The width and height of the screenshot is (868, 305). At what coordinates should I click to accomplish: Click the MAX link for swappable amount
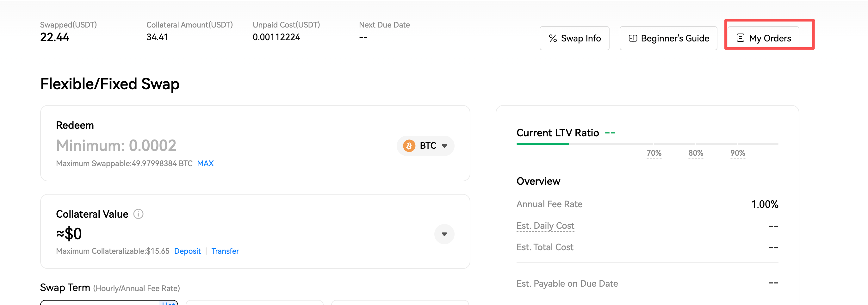205,164
